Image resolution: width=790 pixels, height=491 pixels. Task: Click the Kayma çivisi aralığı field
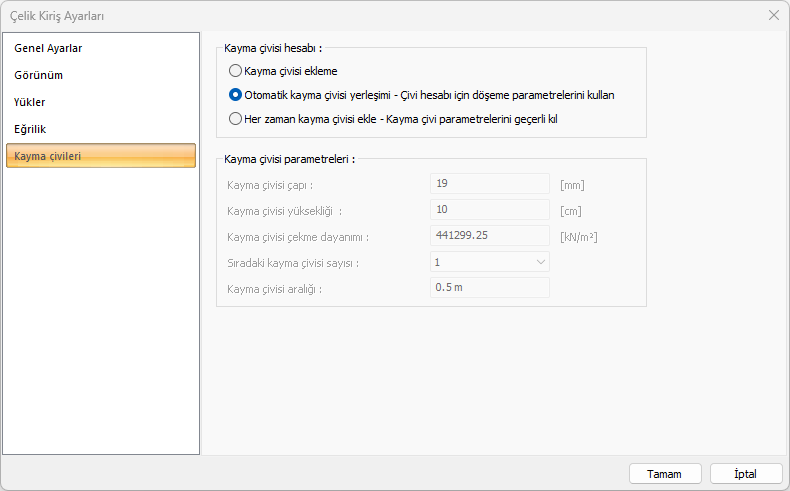(x=490, y=288)
